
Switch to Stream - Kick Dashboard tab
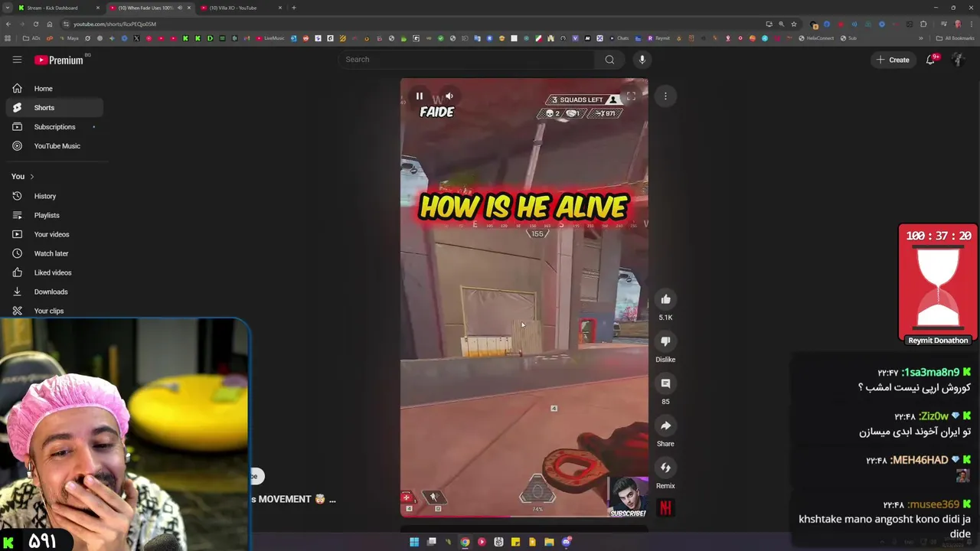[x=58, y=8]
